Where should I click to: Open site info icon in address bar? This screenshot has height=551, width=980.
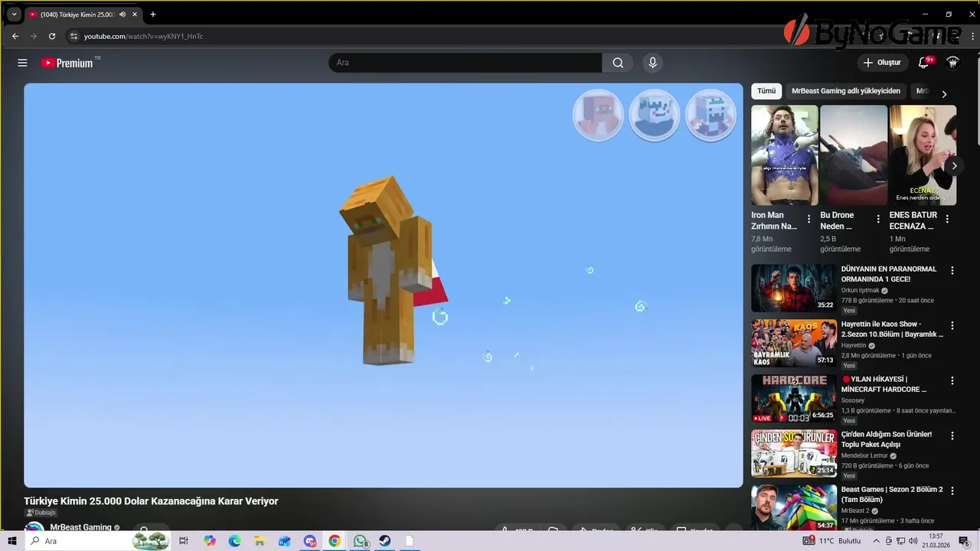pos(73,36)
